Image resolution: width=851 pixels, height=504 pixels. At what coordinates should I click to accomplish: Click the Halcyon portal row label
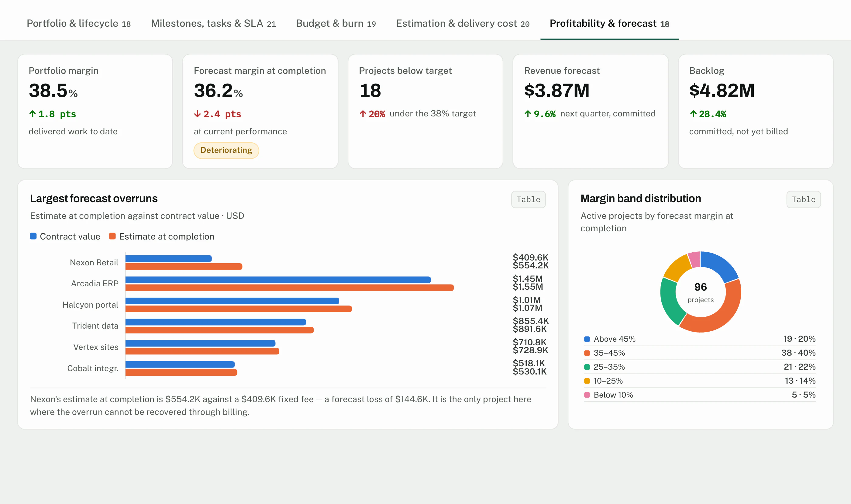pyautogui.click(x=90, y=305)
